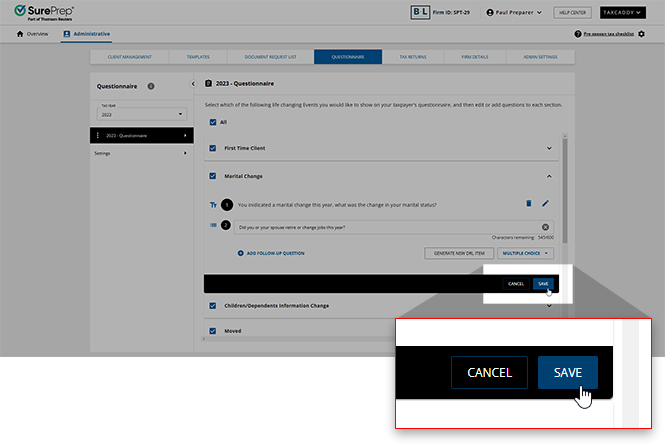Open the TaxCaddy dropdown button

point(623,13)
